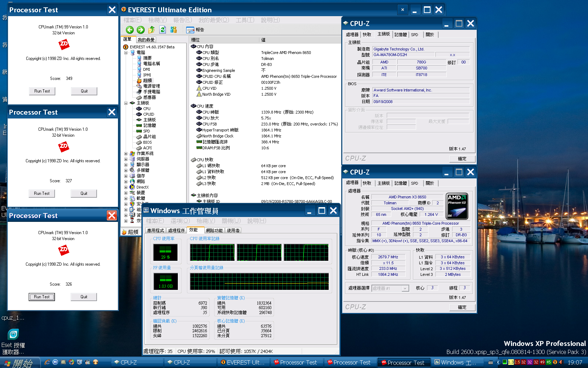Open 手提電腦 laptop item in EVEREST tree
Screen dimensions: 588x368
(x=148, y=92)
